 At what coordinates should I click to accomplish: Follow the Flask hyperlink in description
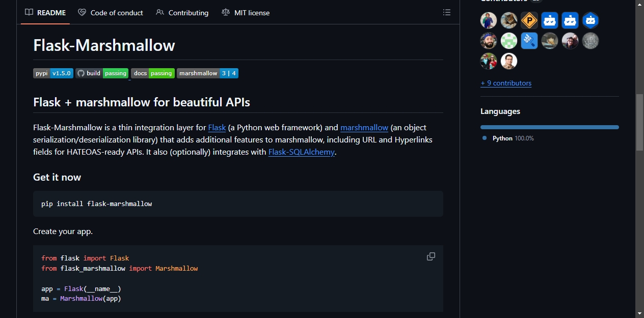pos(217,128)
